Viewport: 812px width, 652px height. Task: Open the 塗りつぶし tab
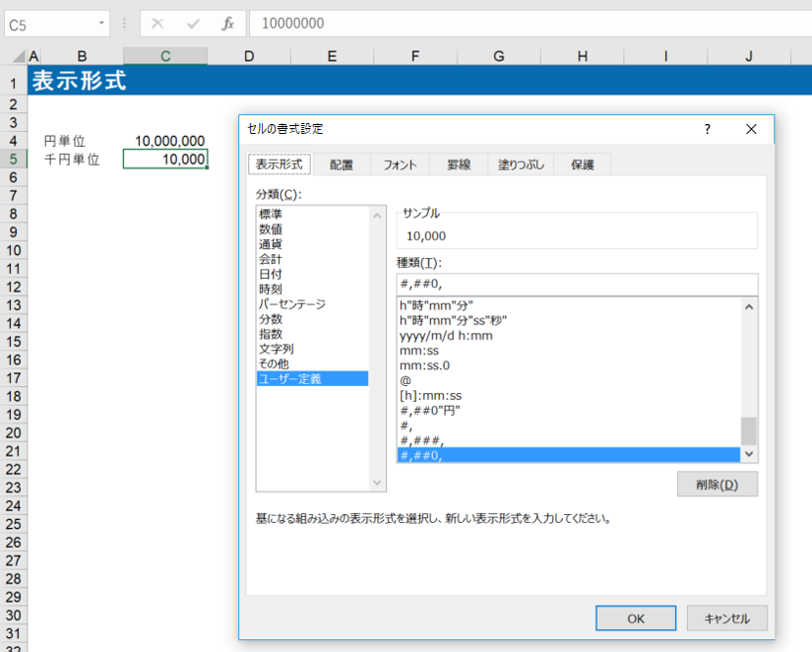pyautogui.click(x=520, y=165)
